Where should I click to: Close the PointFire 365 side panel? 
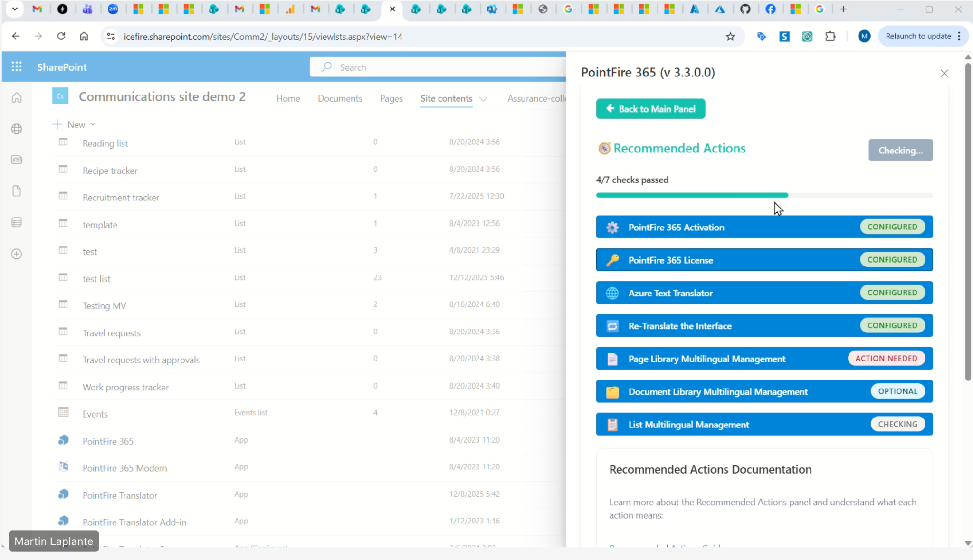click(x=944, y=73)
